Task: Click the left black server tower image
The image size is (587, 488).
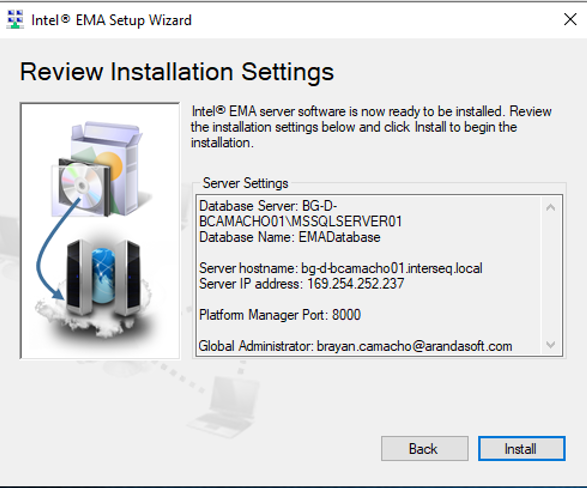Action: pos(79,277)
